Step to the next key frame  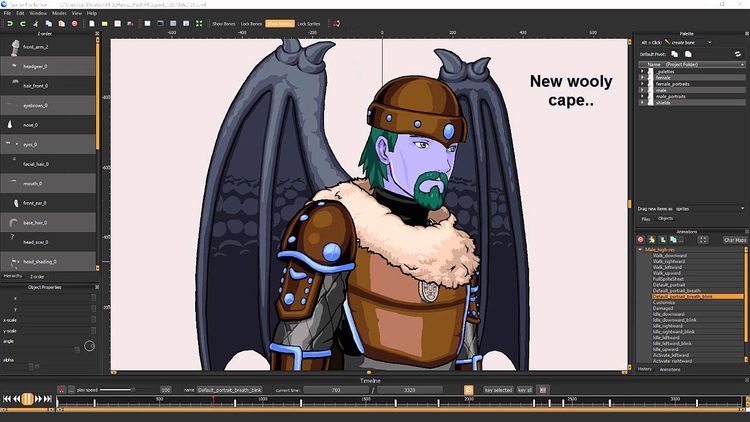point(38,399)
